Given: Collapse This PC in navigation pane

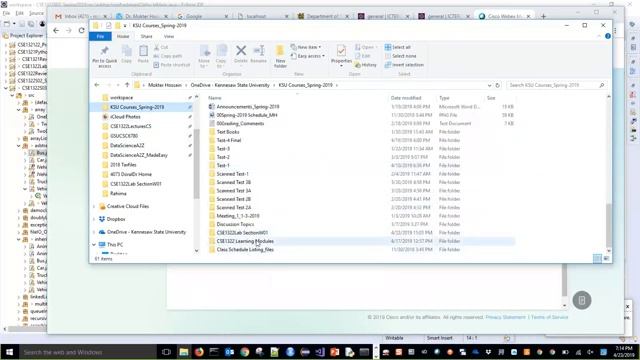Looking at the screenshot, I should coord(94,245).
